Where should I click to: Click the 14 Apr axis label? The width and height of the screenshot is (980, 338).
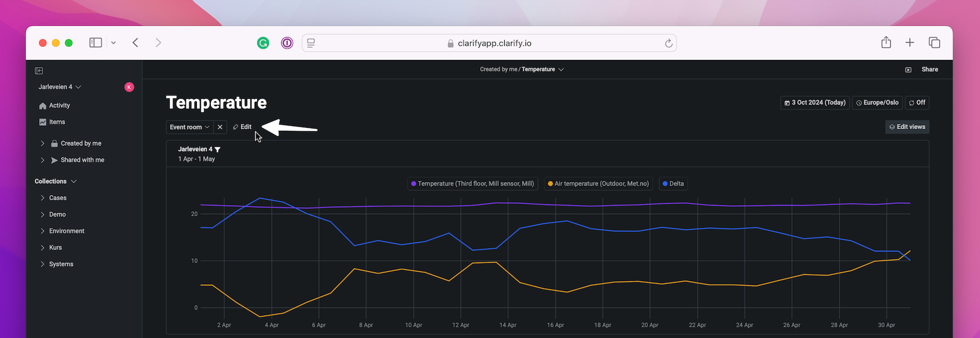pos(508,325)
